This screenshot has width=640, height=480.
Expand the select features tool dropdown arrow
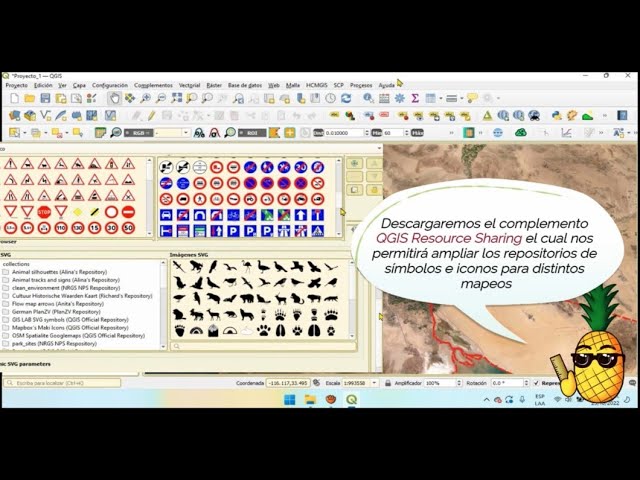pyautogui.click(x=25, y=133)
